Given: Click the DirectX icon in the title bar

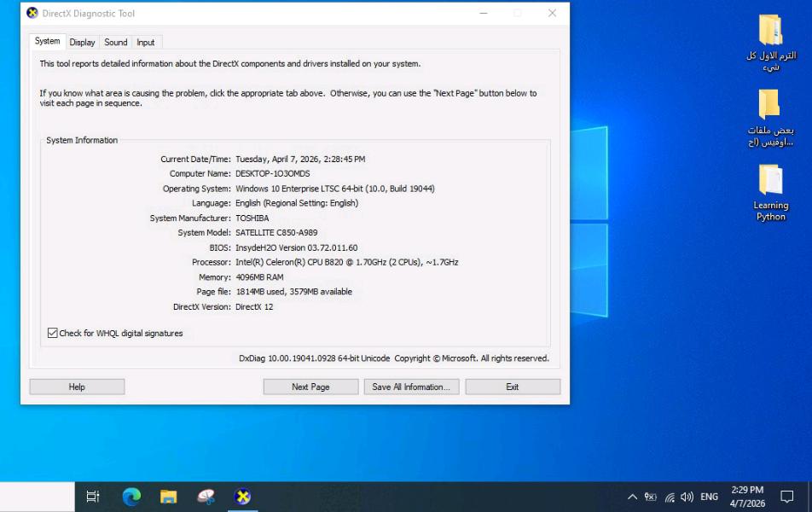Looking at the screenshot, I should (32, 14).
